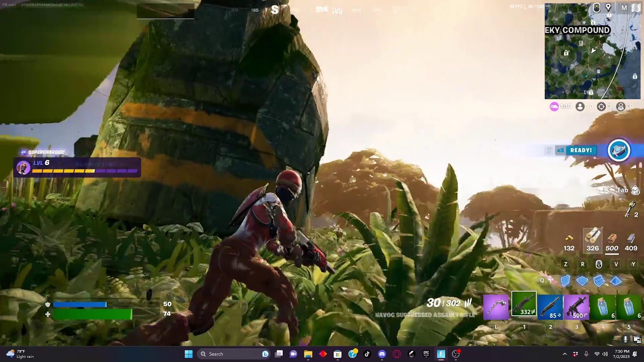Click the minimap

coord(592,51)
